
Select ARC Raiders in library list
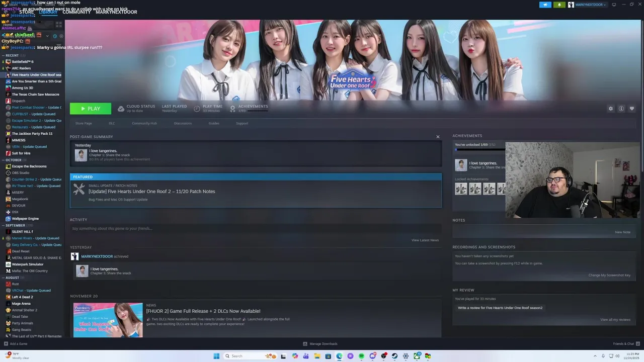21,68
